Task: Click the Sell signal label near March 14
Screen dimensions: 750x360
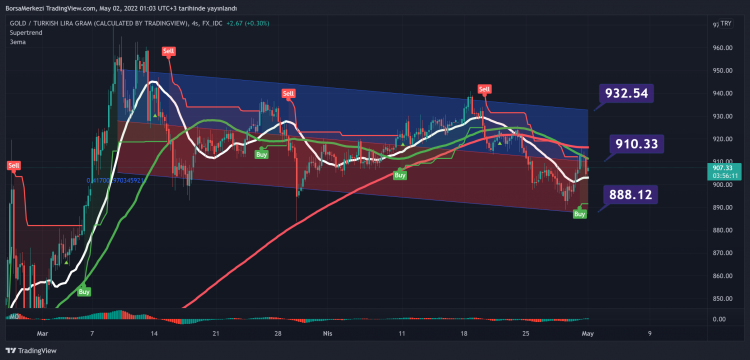Action: point(168,51)
